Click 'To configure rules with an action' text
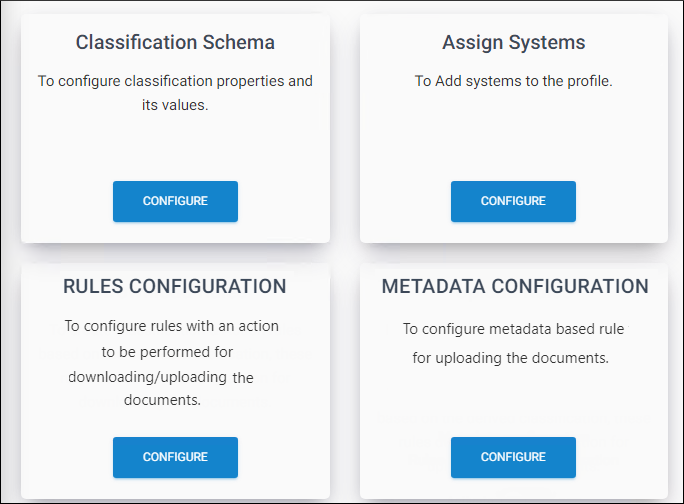This screenshot has width=684, height=504. [172, 326]
